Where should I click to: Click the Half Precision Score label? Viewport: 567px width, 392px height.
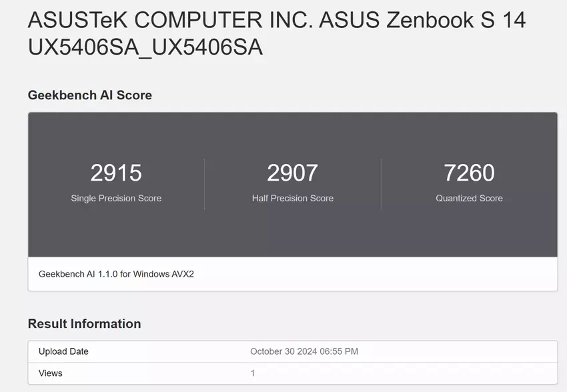(292, 198)
